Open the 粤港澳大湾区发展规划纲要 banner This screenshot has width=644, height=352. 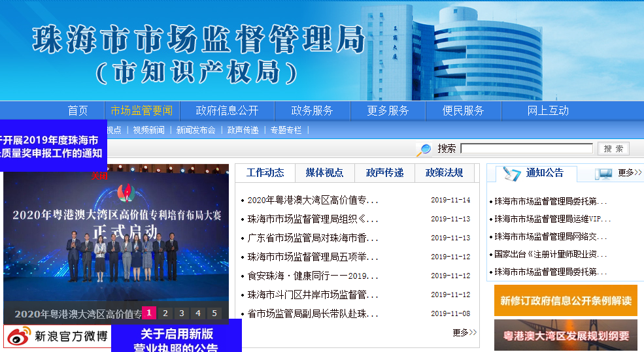click(566, 335)
